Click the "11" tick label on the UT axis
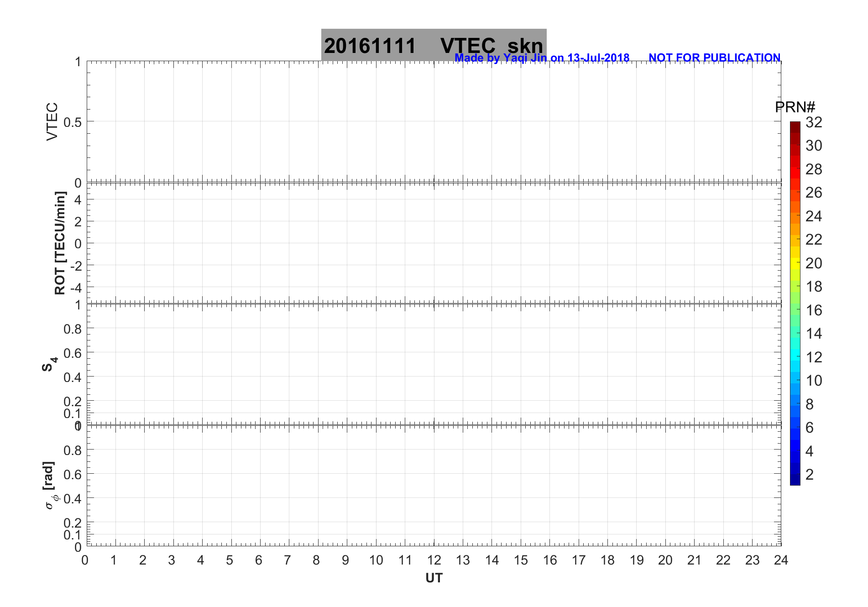Viewport: 868px width, 607px height. (x=405, y=560)
